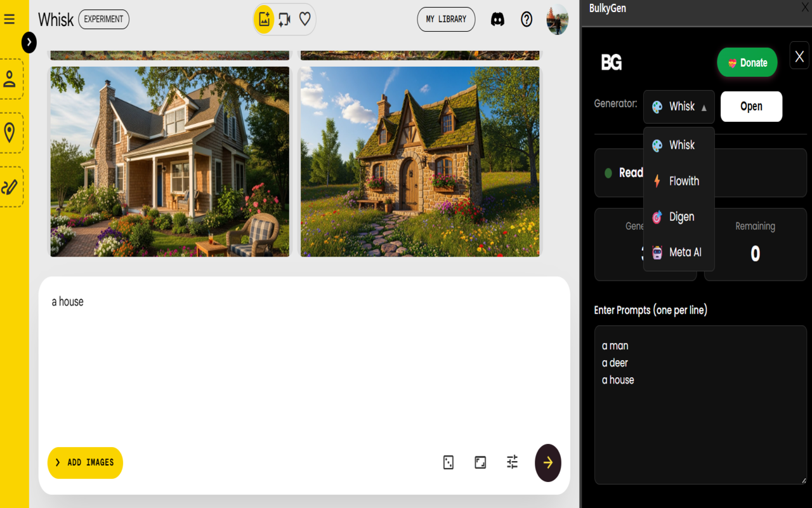Screen dimensions: 812x508
Task: Select the Scene location pin icon
Action: [10, 133]
